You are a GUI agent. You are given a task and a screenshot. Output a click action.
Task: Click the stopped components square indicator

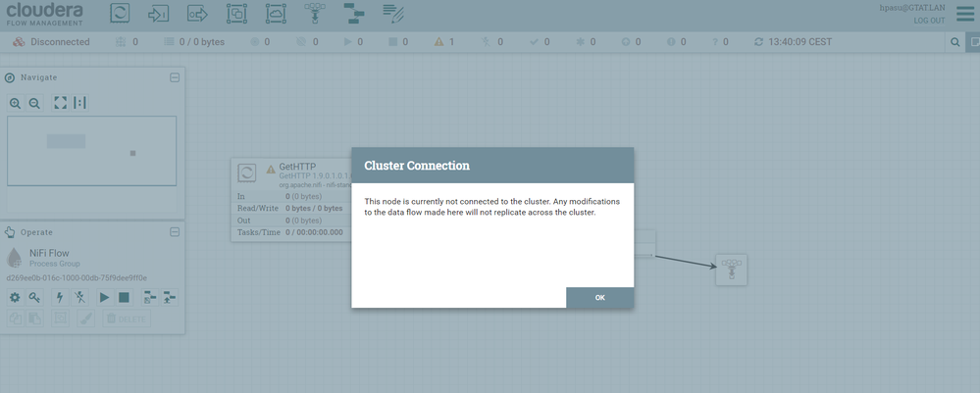click(398, 42)
